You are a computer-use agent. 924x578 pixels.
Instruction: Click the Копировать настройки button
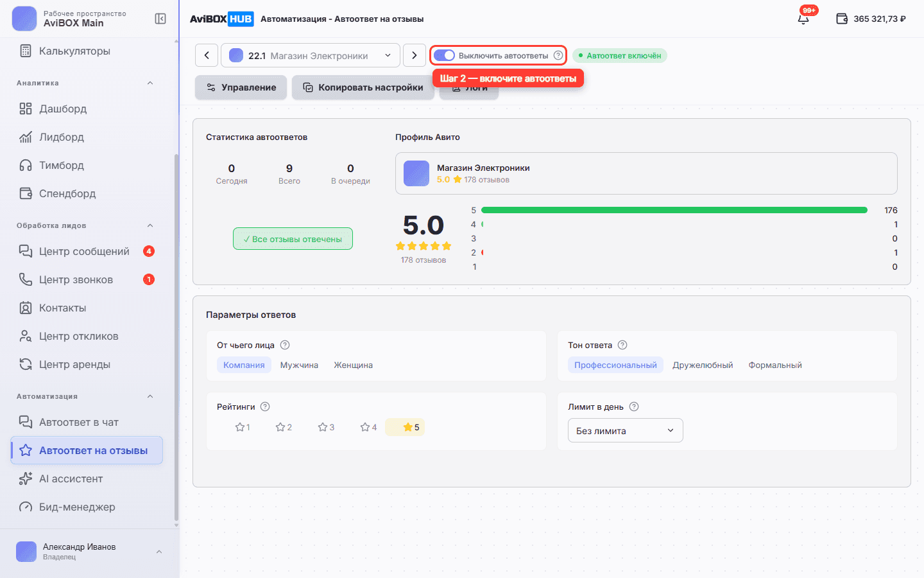[363, 87]
